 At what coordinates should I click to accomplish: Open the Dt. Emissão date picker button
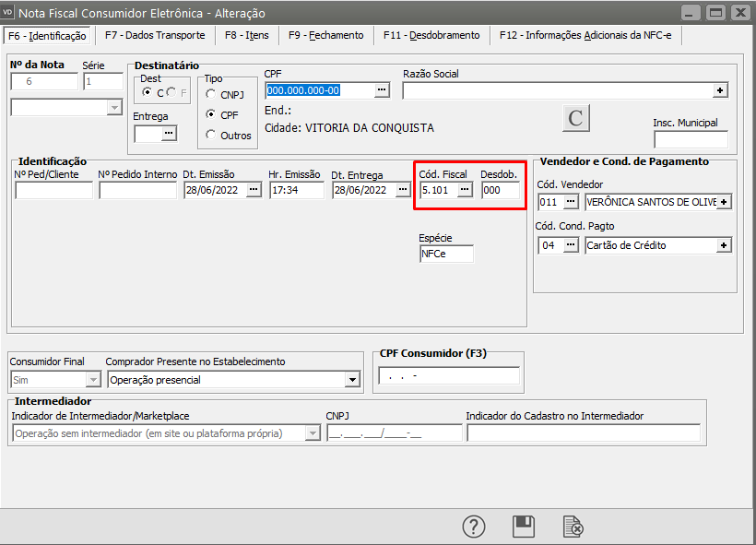pos(254,190)
